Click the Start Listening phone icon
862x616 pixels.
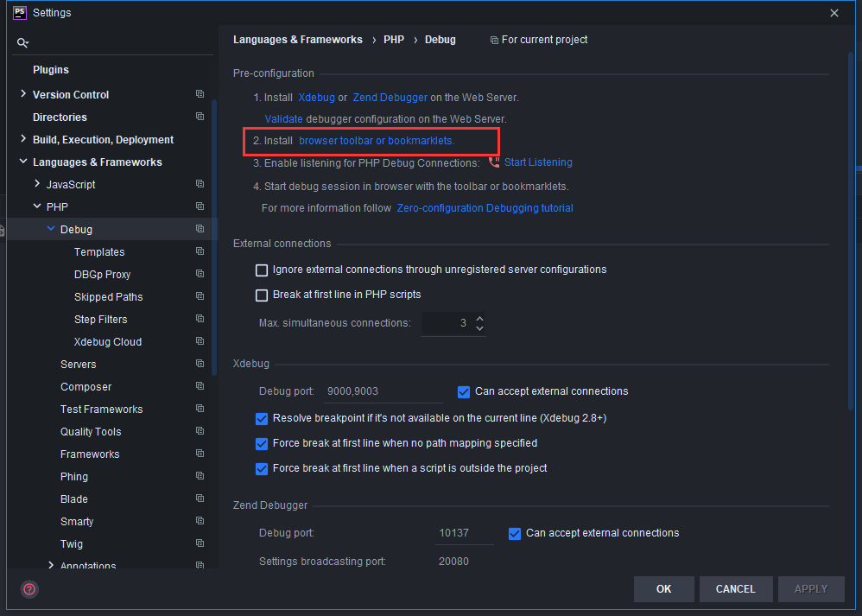(x=494, y=162)
